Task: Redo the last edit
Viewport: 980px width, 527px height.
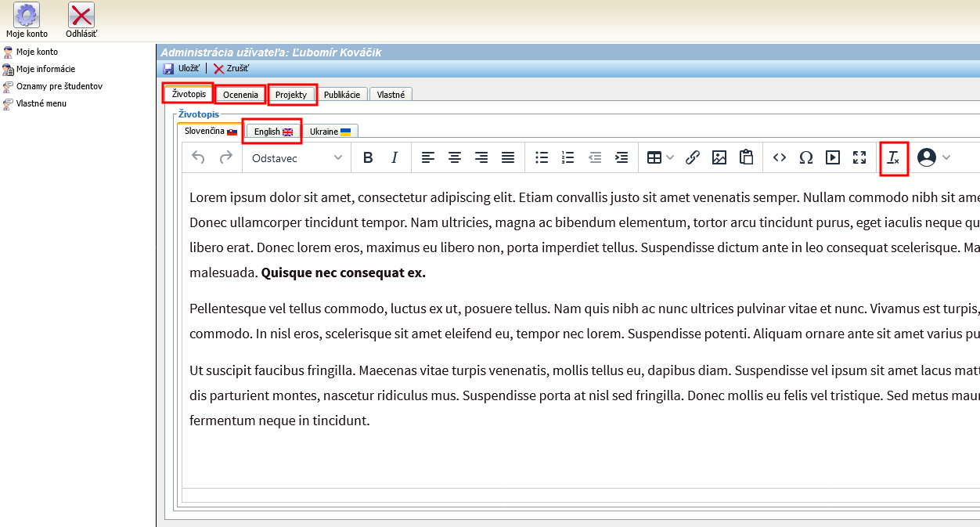Action: pyautogui.click(x=225, y=157)
